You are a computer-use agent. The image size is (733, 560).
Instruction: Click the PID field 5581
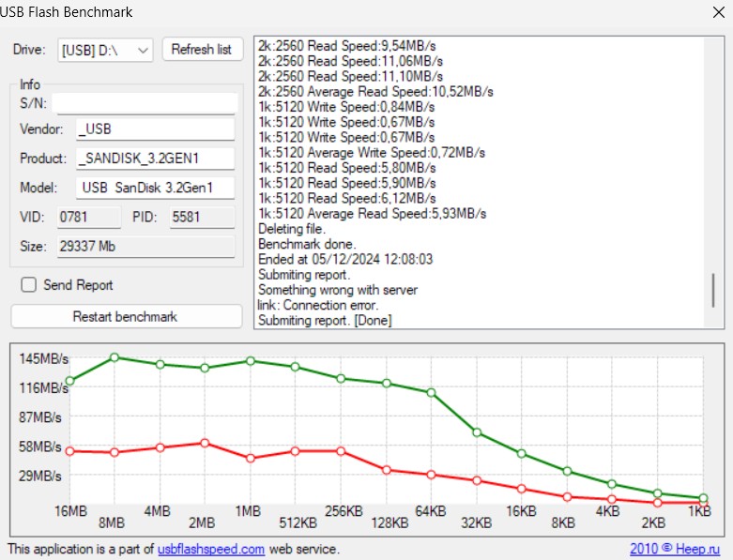202,218
